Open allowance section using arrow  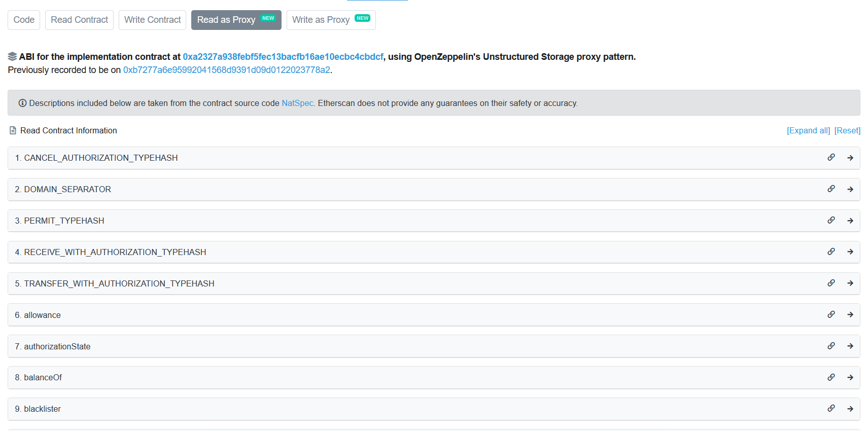850,315
